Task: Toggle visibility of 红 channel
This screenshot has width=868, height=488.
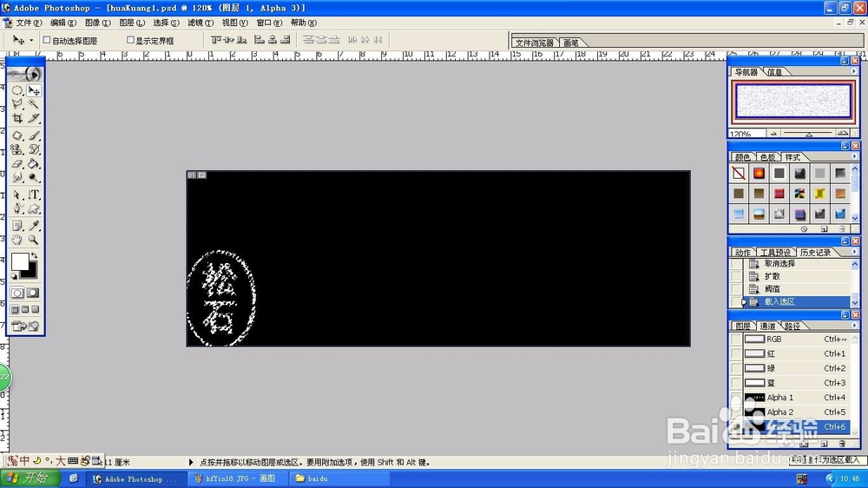Action: click(736, 353)
